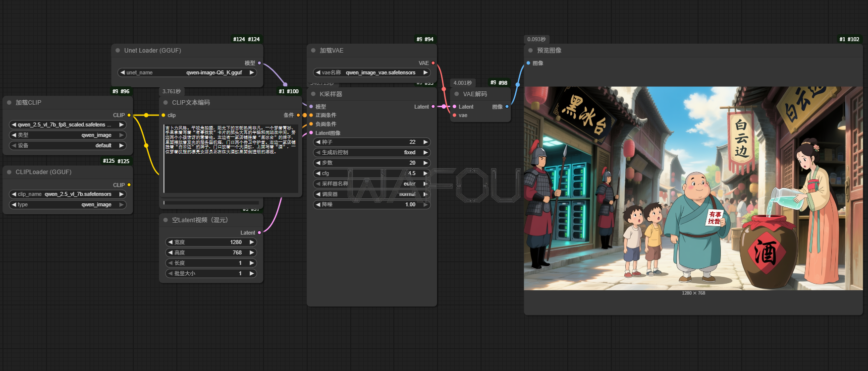Collapse the 加载VAE node title dot
Image resolution: width=868 pixels, height=371 pixels.
(313, 51)
